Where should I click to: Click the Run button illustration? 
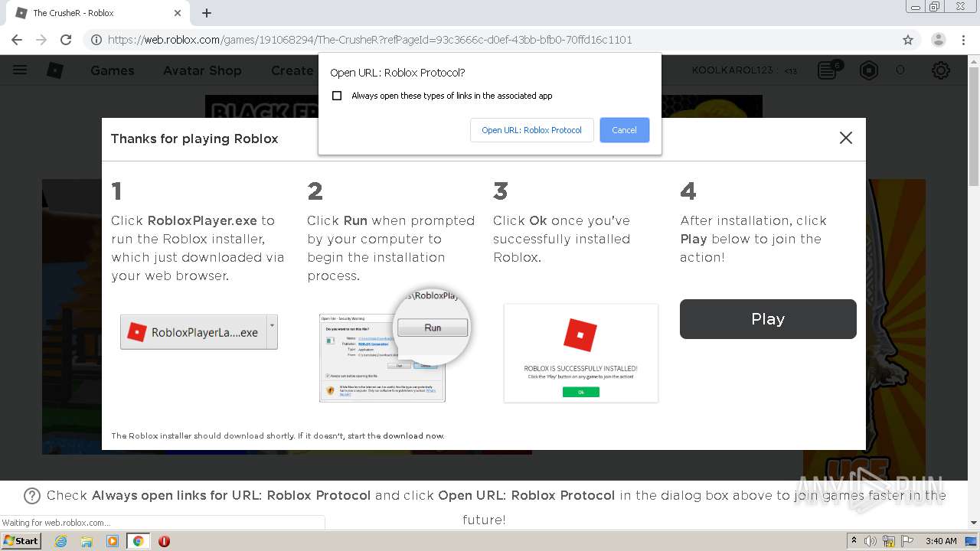point(433,328)
